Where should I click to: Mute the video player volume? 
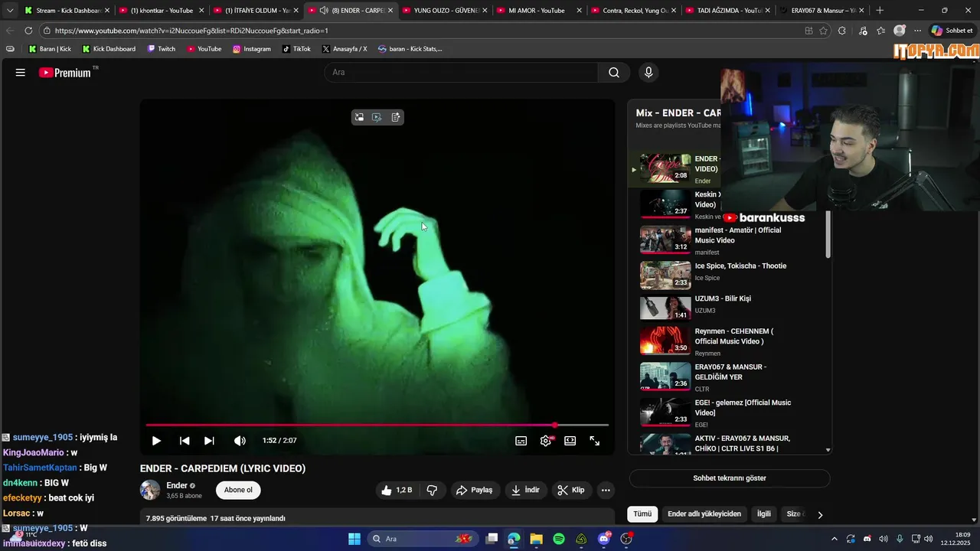coord(240,441)
